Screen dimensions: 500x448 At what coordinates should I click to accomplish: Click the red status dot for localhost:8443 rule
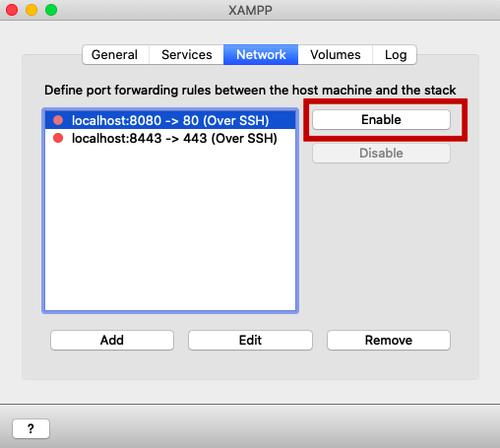point(58,138)
